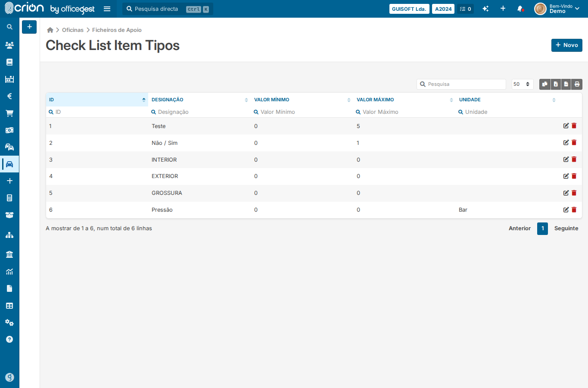Open the organization chart sidebar icon

click(x=9, y=235)
